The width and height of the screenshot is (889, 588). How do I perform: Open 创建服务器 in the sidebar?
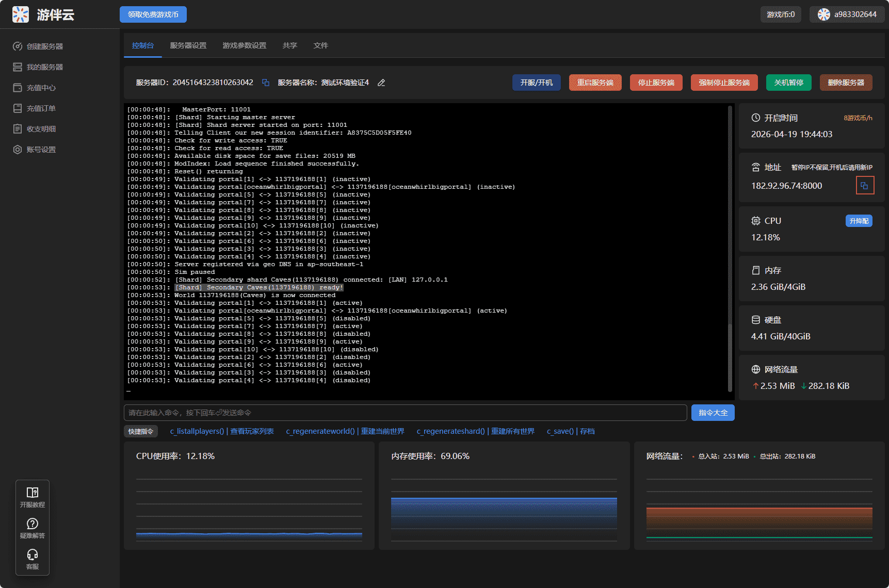(x=38, y=46)
